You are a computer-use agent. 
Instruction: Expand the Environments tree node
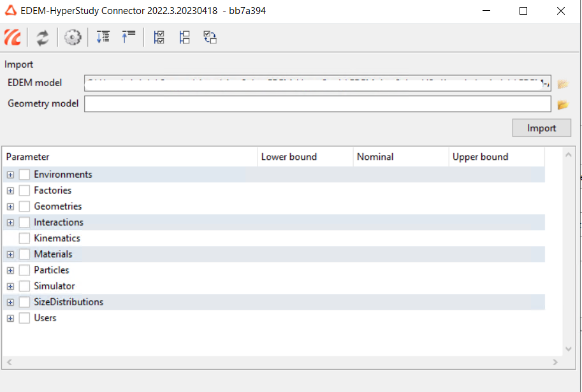(10, 175)
